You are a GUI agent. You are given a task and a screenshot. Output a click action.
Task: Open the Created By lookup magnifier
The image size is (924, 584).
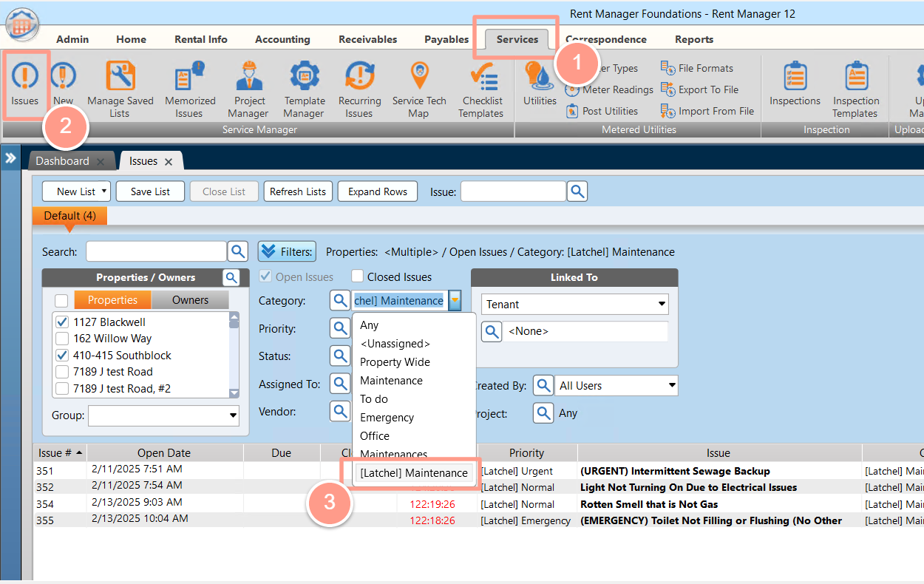543,385
